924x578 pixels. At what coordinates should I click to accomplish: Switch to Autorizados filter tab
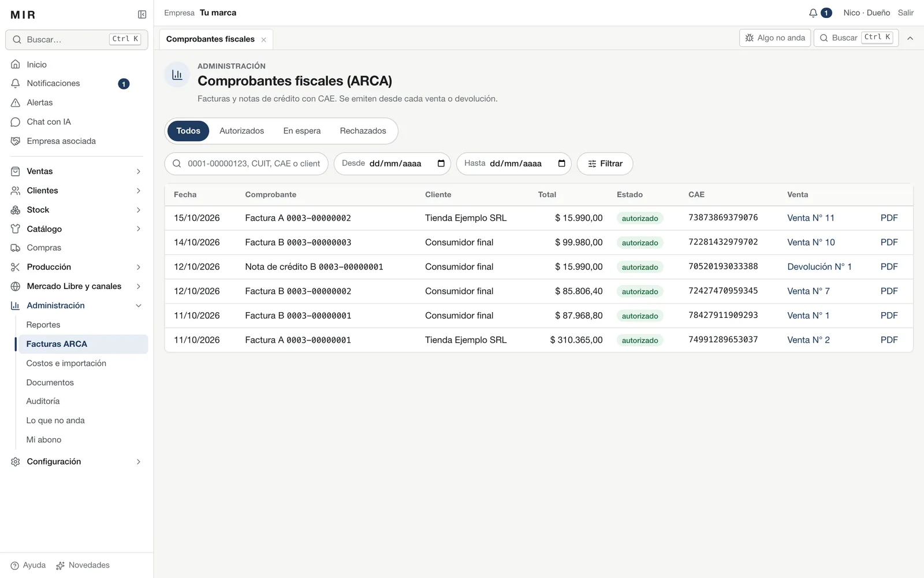[241, 131]
